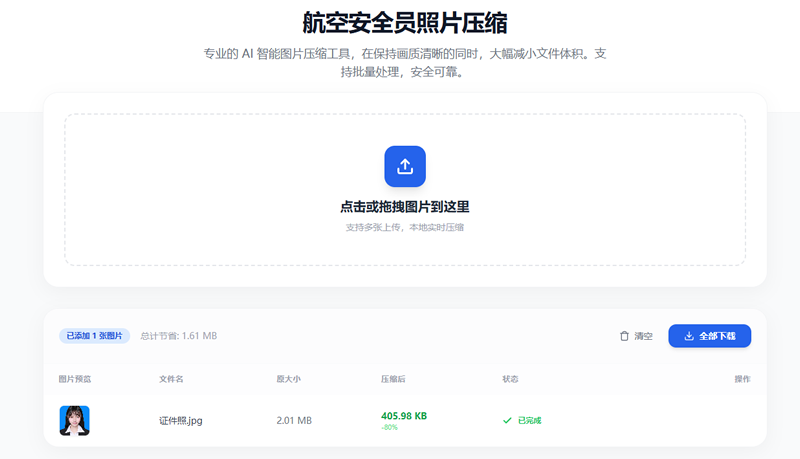Click the 压缩后 column header
800x459 pixels.
(x=393, y=379)
